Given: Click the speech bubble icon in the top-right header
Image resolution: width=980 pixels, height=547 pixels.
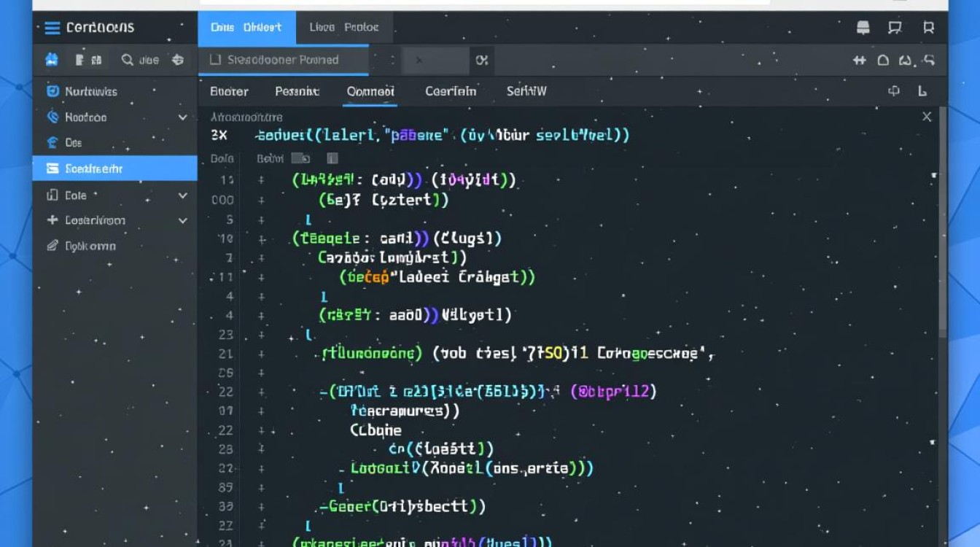Looking at the screenshot, I should click(895, 28).
